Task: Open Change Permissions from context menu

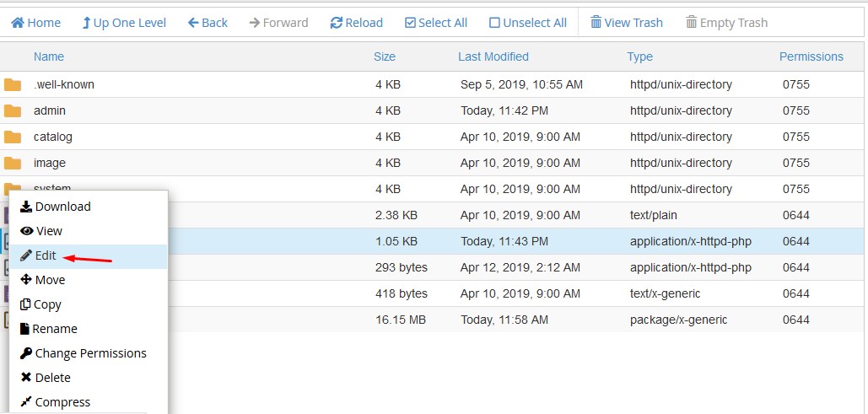Action: click(x=89, y=353)
